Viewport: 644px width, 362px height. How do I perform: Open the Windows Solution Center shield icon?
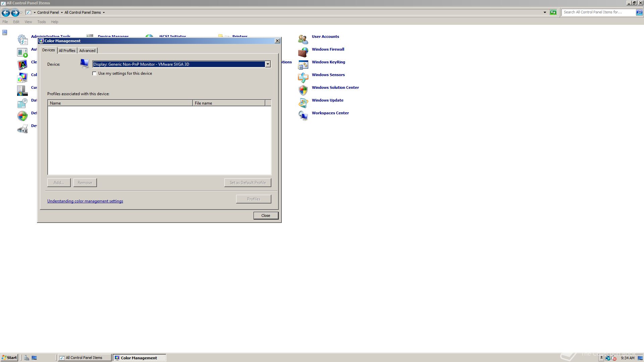pos(303,90)
